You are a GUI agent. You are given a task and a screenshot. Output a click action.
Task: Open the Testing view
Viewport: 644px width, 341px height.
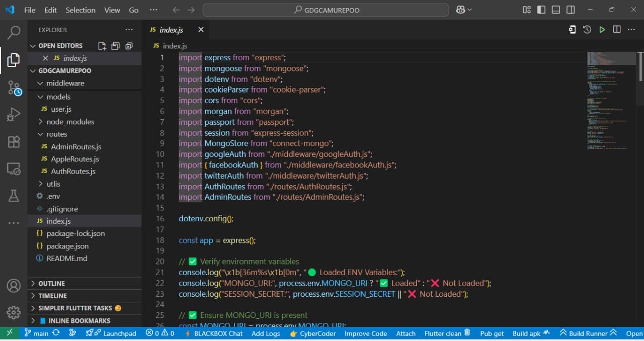click(x=13, y=196)
